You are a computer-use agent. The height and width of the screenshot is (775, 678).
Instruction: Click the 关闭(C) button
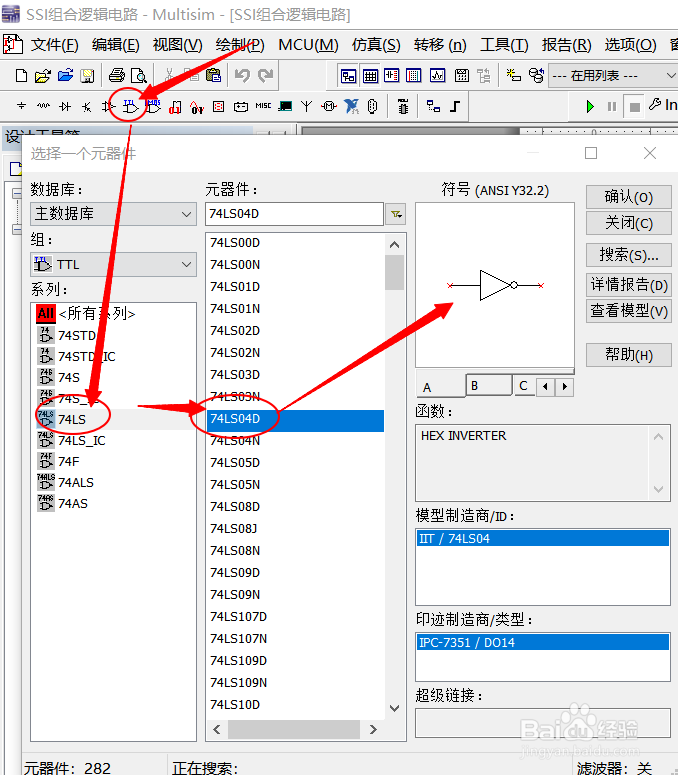(x=629, y=222)
